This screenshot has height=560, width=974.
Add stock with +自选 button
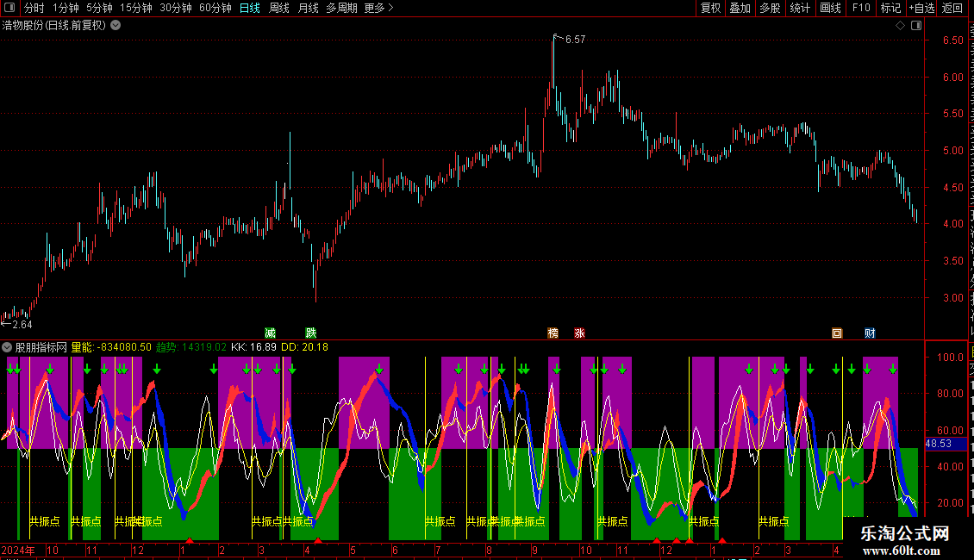tap(921, 8)
